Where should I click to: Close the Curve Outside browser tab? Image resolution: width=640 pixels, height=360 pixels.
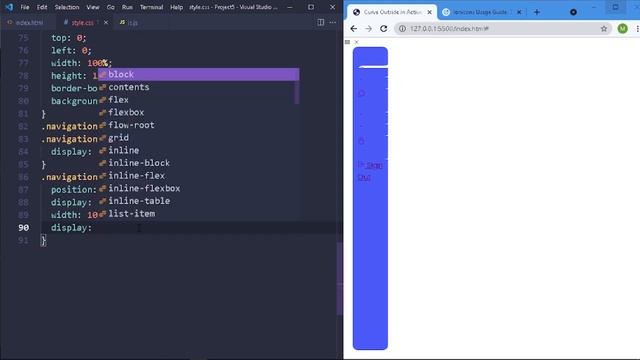(429, 12)
